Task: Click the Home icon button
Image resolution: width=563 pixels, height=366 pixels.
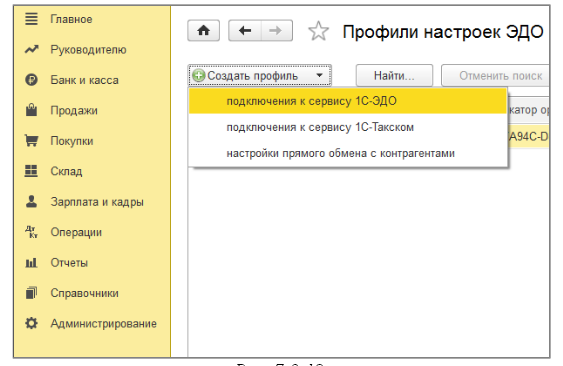Action: point(204,31)
